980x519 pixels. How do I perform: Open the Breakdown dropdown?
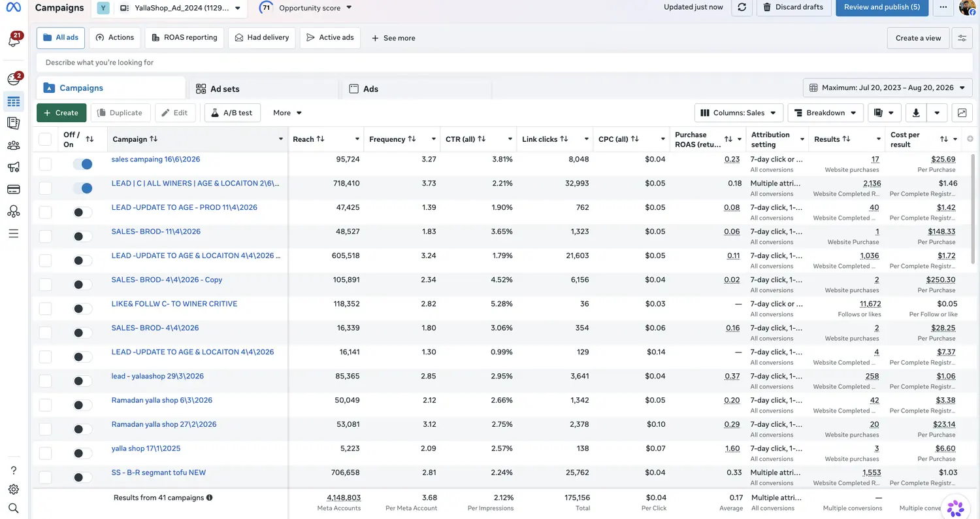click(826, 112)
